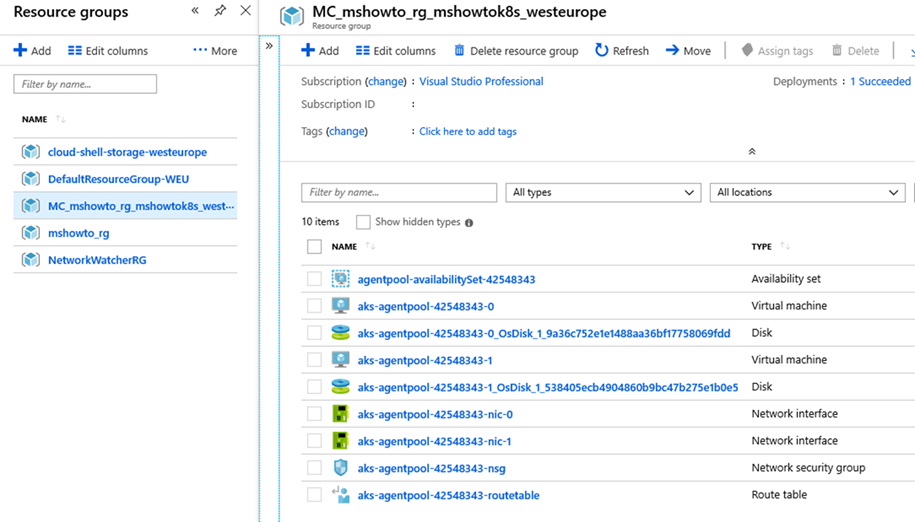Click the Move toolbar button
The width and height of the screenshot is (915, 522).
point(688,51)
